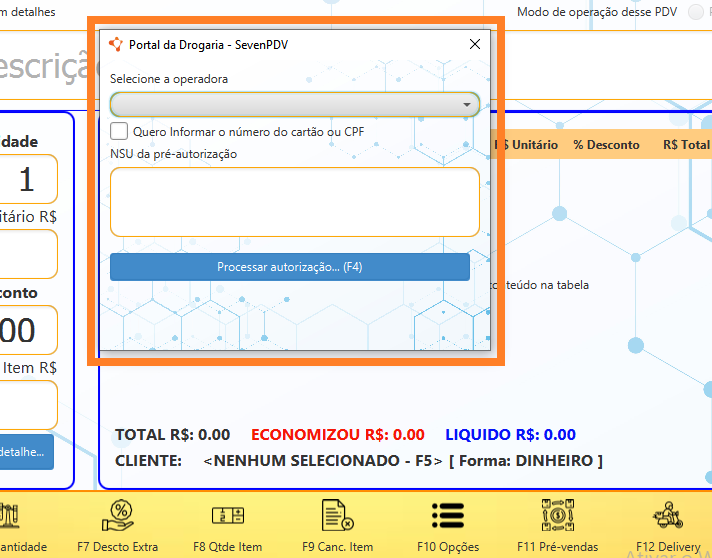
Task: Select F9 Canc. Item cancel icon
Action: tap(337, 516)
